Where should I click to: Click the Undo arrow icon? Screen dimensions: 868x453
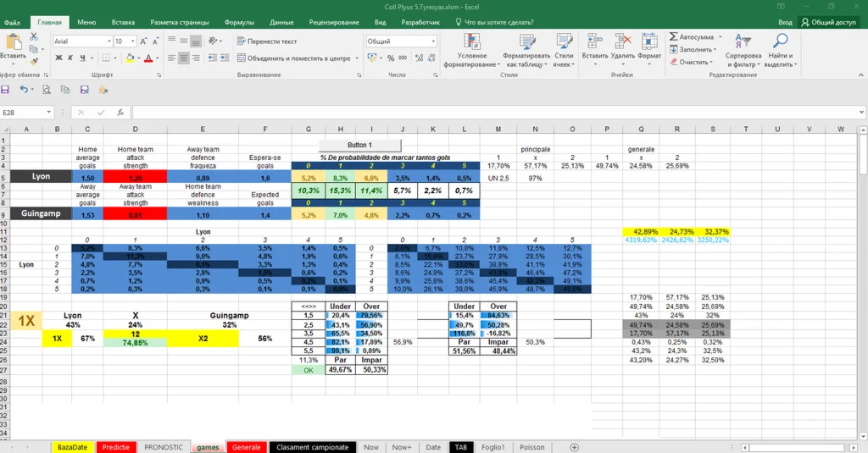coord(23,90)
